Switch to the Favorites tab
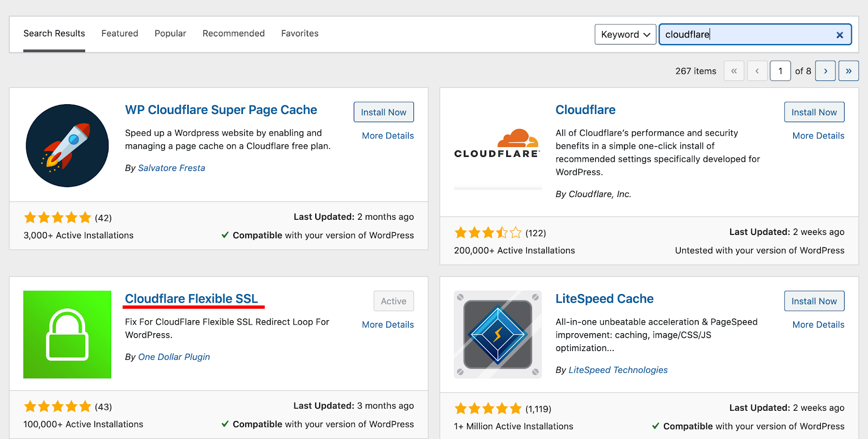The image size is (868, 439). pyautogui.click(x=300, y=34)
